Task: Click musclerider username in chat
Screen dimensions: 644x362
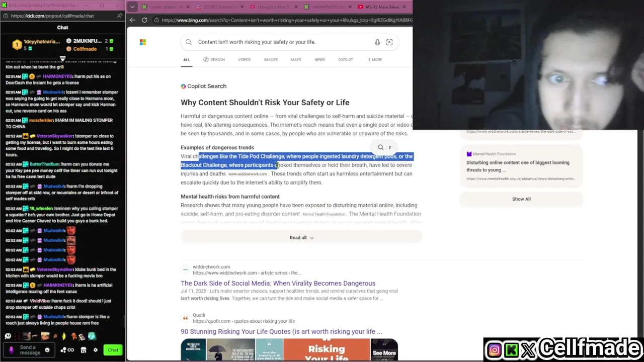Action: point(41,120)
